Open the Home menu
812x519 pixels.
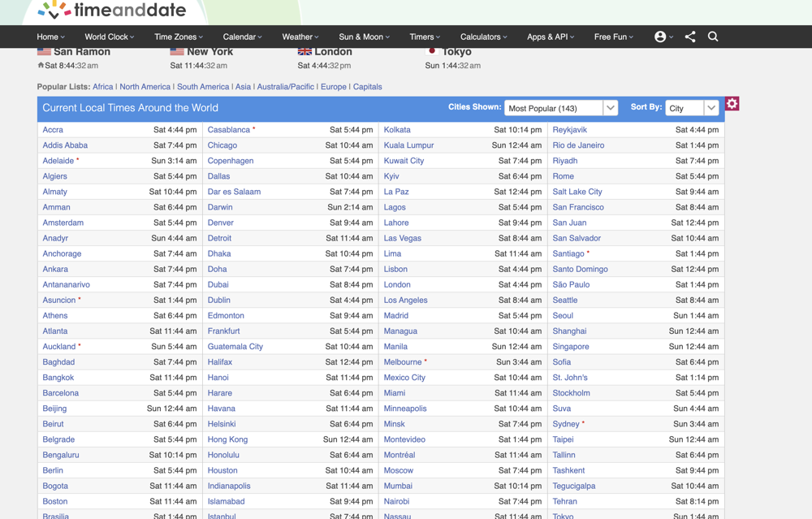[x=50, y=37]
